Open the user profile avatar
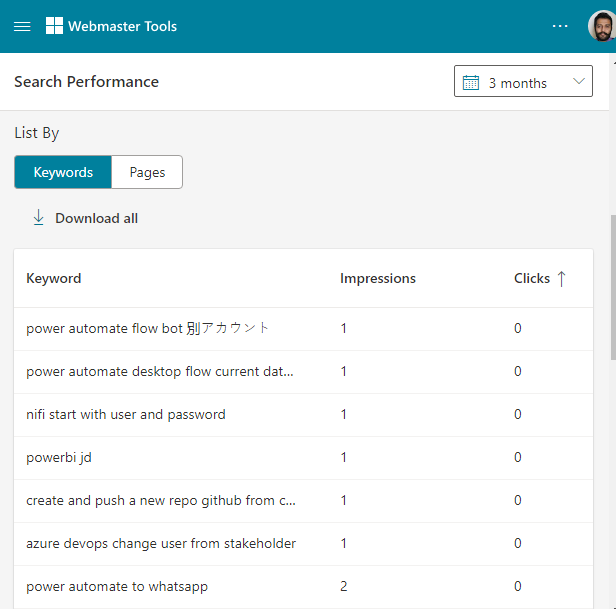 (601, 26)
